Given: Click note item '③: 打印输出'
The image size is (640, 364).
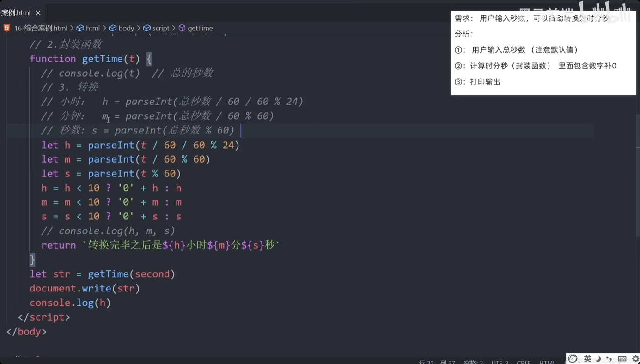Looking at the screenshot, I should [477, 82].
